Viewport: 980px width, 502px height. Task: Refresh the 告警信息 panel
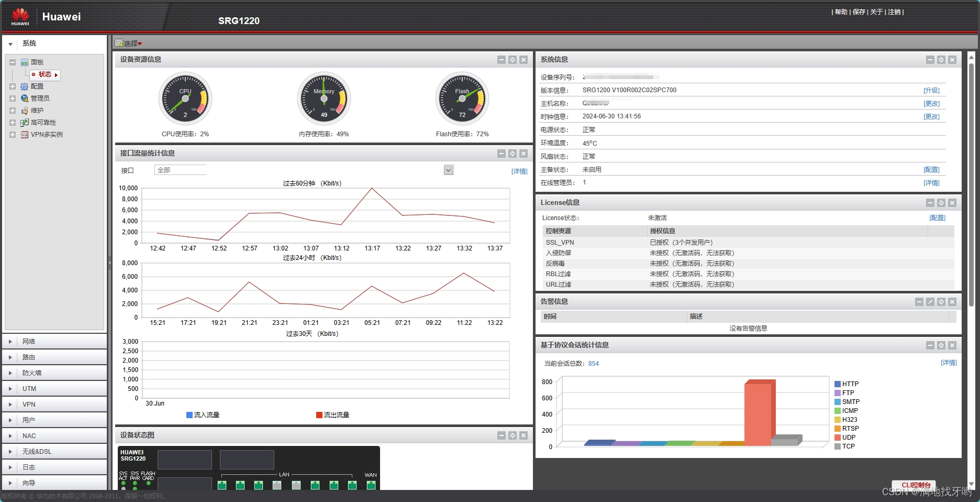click(941, 302)
